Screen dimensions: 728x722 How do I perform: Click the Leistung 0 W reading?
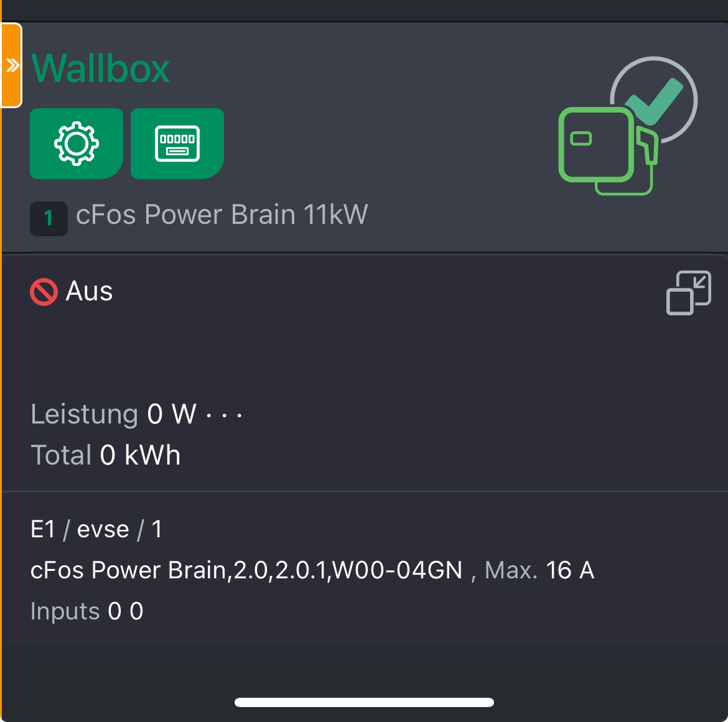114,414
